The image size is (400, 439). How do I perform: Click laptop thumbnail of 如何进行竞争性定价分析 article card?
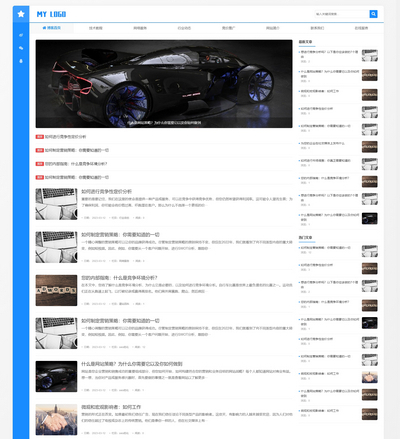56,204
